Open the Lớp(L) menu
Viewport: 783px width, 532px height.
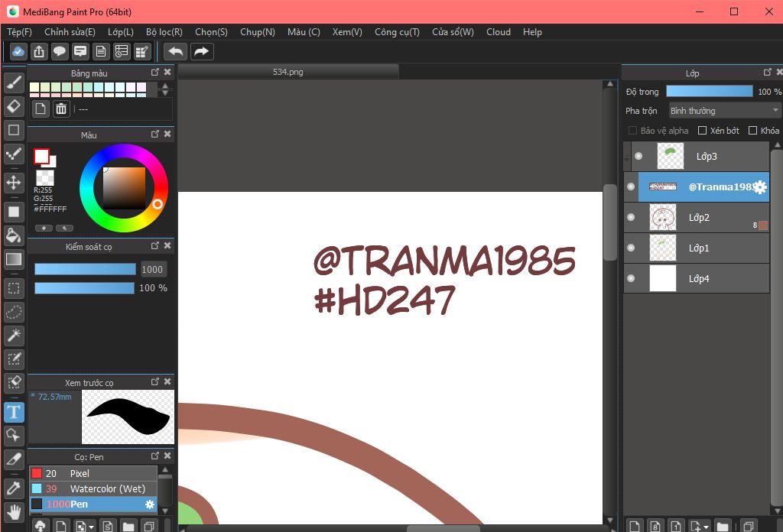(x=121, y=32)
